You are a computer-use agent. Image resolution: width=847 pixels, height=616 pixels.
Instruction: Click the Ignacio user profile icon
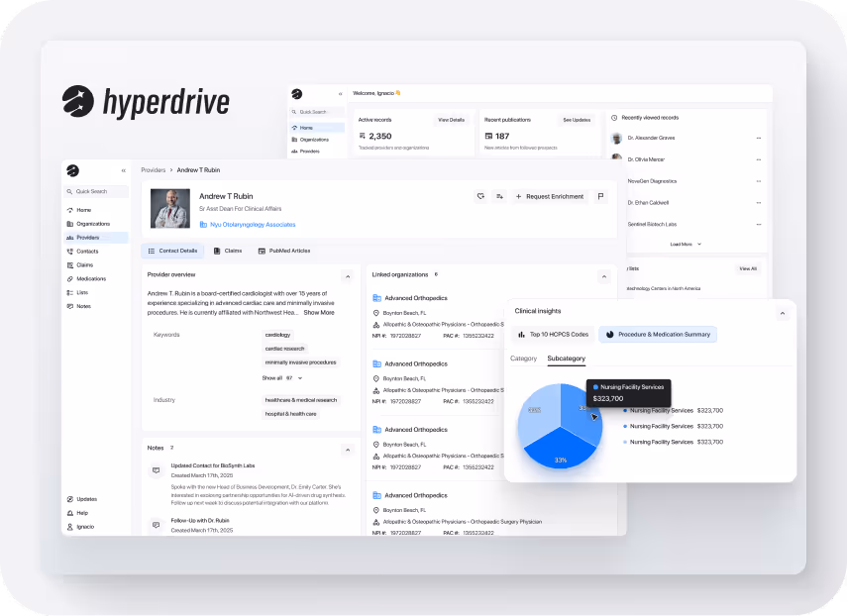click(69, 527)
